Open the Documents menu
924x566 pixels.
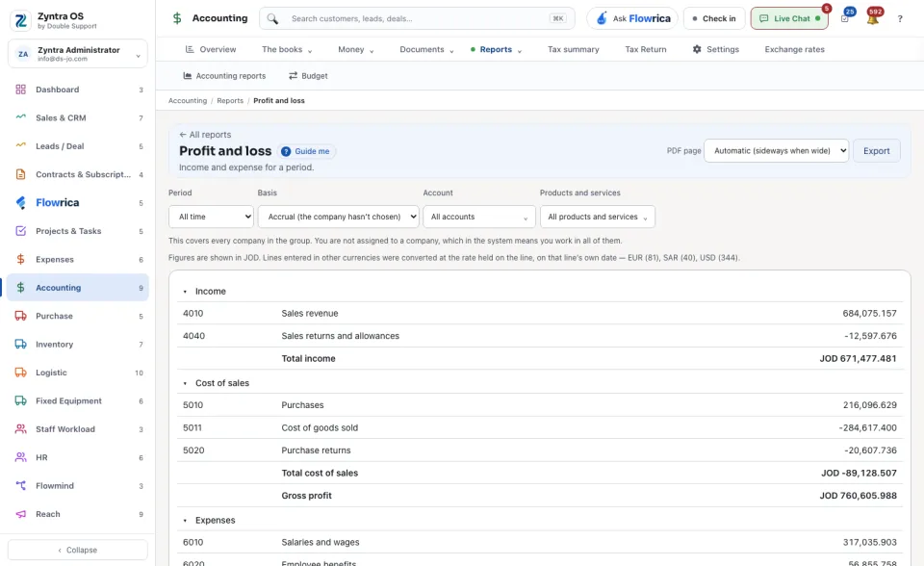[426, 49]
